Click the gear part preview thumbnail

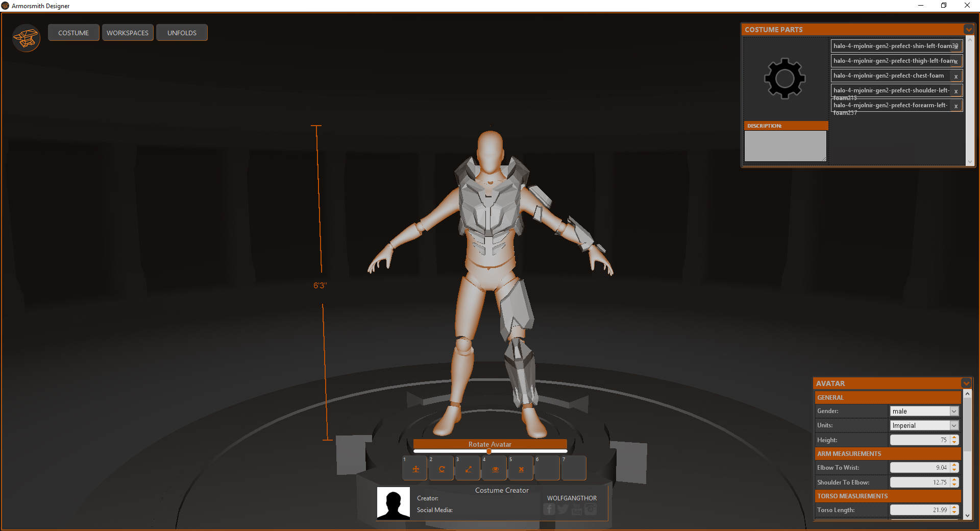(785, 78)
